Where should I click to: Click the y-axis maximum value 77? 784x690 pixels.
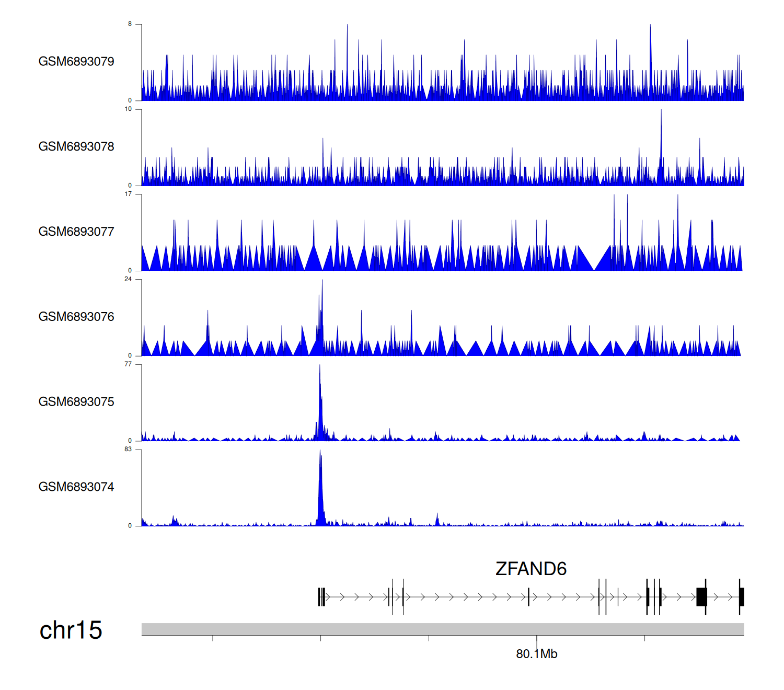tap(128, 364)
